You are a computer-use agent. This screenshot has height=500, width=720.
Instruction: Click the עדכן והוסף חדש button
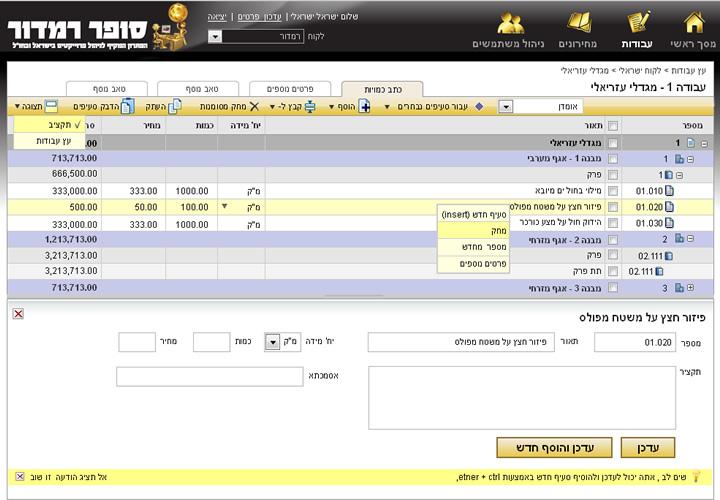point(553,447)
